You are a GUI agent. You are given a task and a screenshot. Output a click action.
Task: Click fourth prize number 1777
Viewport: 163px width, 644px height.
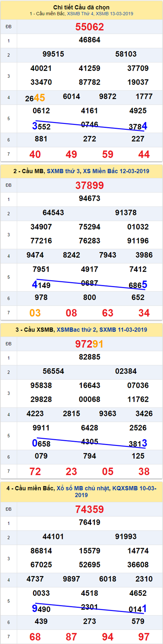coord(144,96)
